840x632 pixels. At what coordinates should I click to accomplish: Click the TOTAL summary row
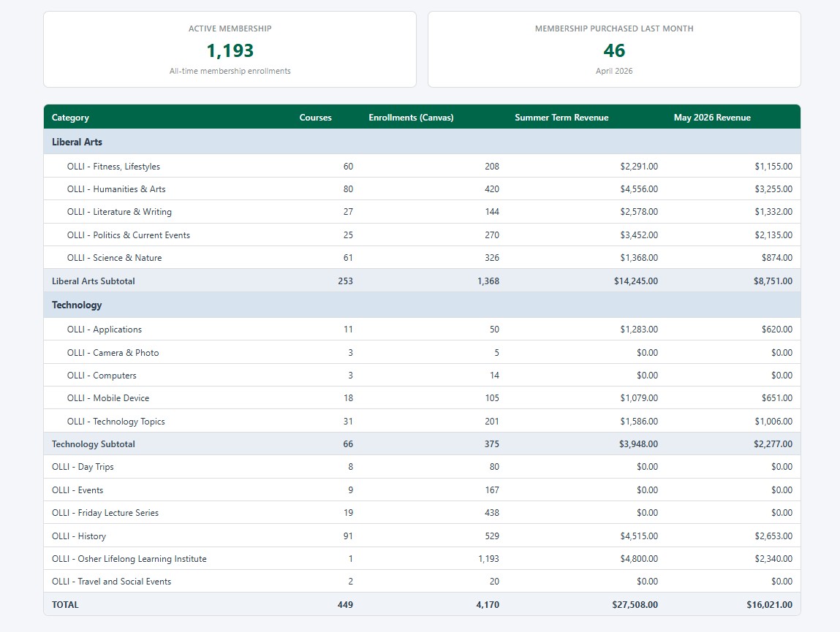click(x=422, y=604)
